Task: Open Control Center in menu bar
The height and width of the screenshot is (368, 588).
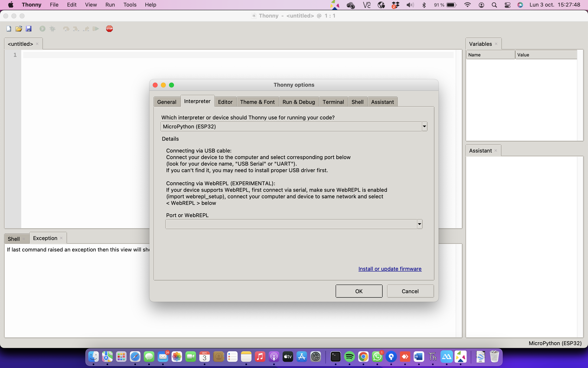Action: point(507,5)
